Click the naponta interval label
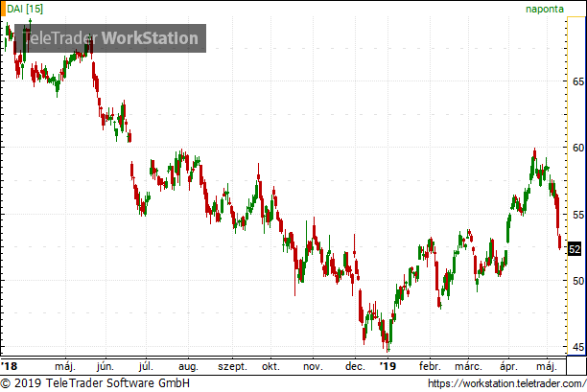The image size is (587, 392). tap(545, 9)
